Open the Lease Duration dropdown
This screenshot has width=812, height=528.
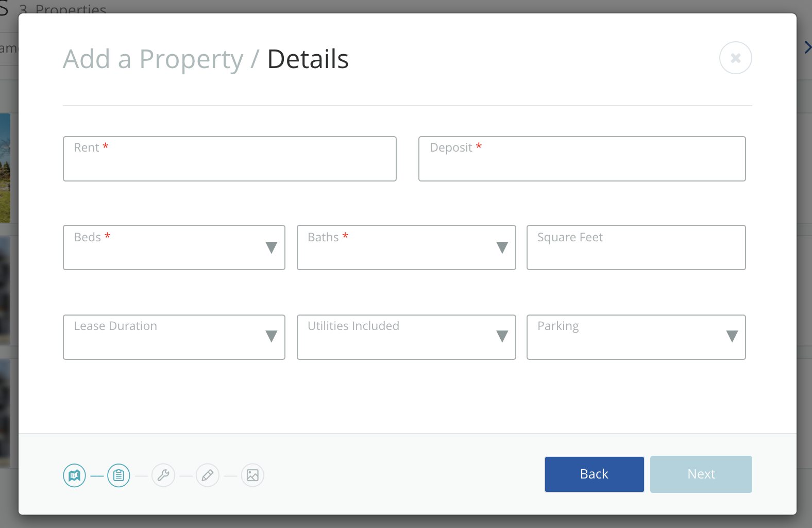coord(174,337)
